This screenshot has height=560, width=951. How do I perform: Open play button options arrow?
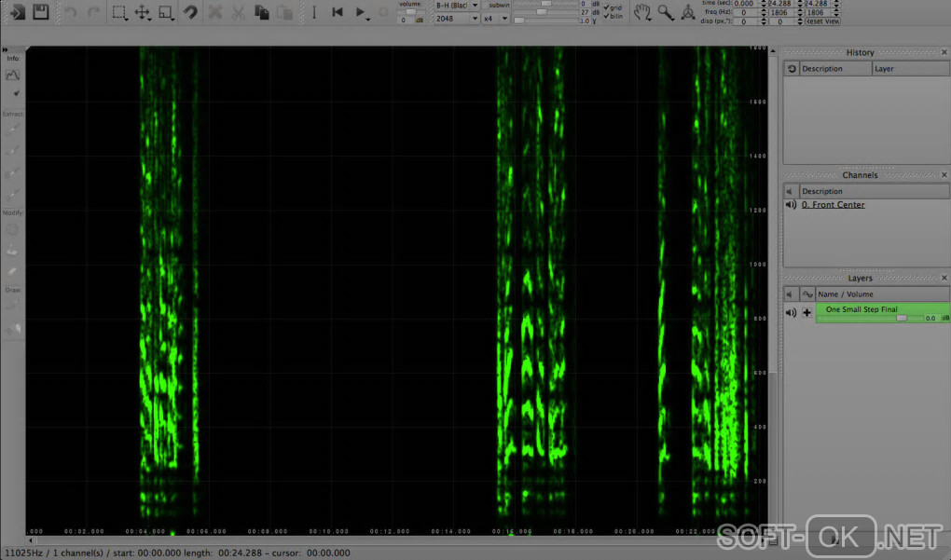[368, 20]
